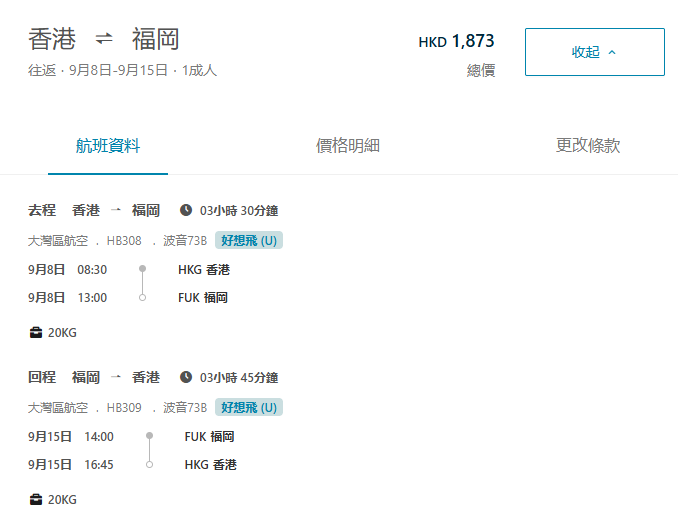Click the baggage icon under return flight HB309
The height and width of the screenshot is (521, 678).
click(x=36, y=499)
